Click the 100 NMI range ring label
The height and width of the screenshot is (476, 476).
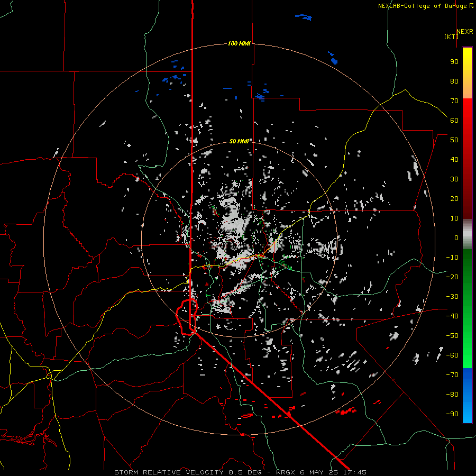point(239,44)
